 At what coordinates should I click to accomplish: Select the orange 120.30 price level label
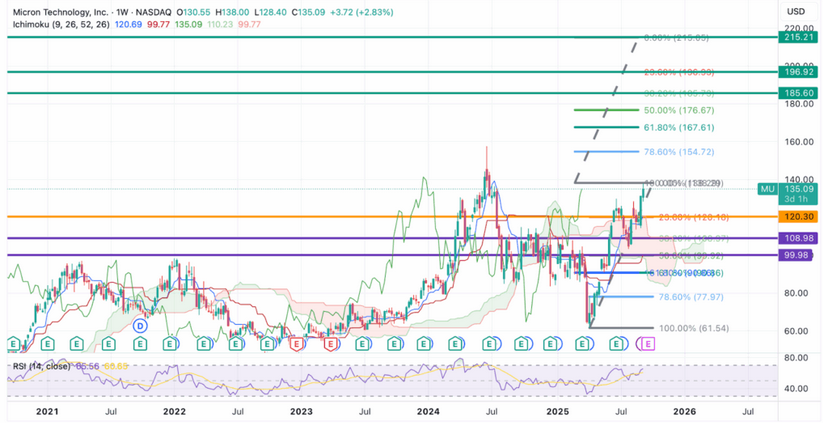[x=796, y=217]
